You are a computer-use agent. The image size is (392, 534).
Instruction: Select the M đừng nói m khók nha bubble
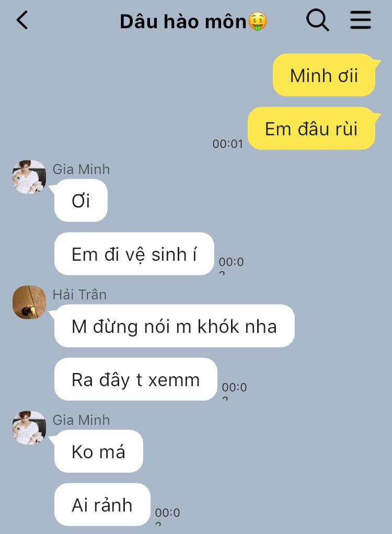click(x=175, y=326)
